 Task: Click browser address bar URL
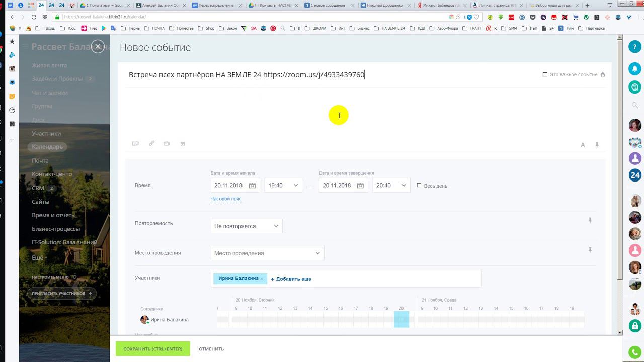click(105, 17)
